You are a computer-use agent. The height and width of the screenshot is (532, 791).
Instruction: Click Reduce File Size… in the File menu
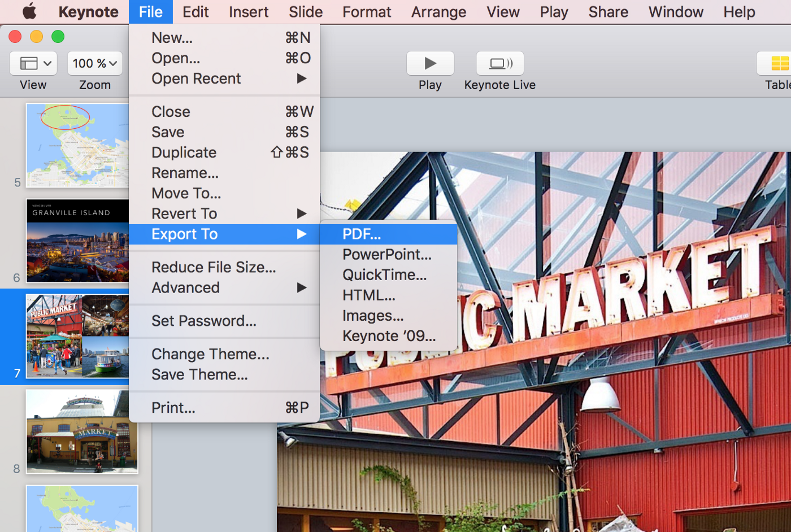pyautogui.click(x=214, y=267)
